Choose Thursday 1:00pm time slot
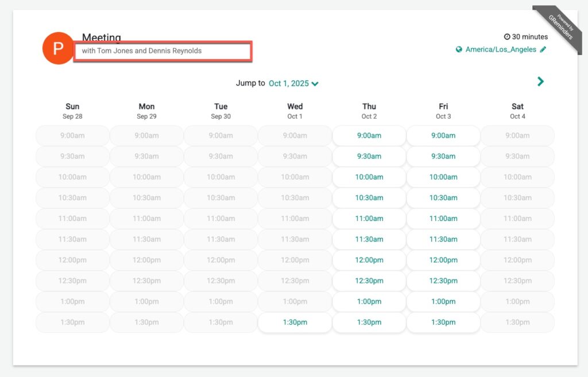The image size is (588, 377). [x=369, y=301]
